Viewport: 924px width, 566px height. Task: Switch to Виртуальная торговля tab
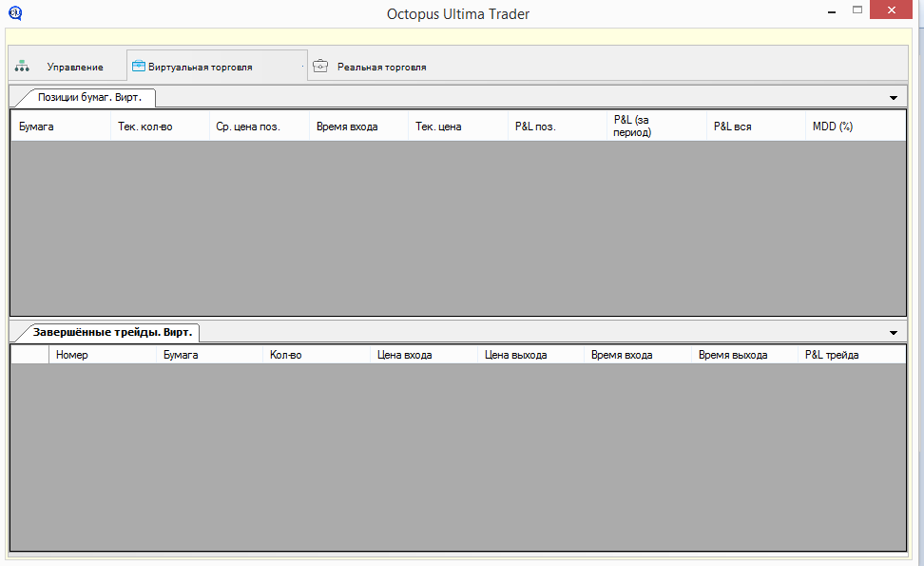[x=217, y=66]
